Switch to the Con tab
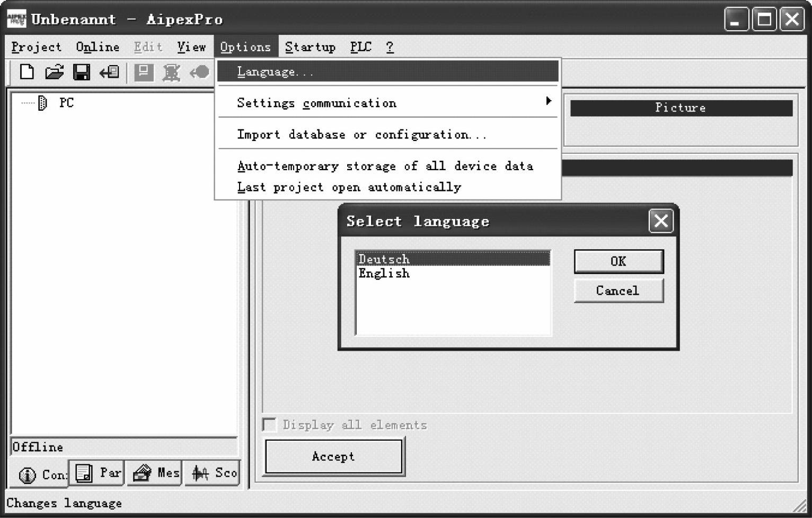 tap(39, 473)
